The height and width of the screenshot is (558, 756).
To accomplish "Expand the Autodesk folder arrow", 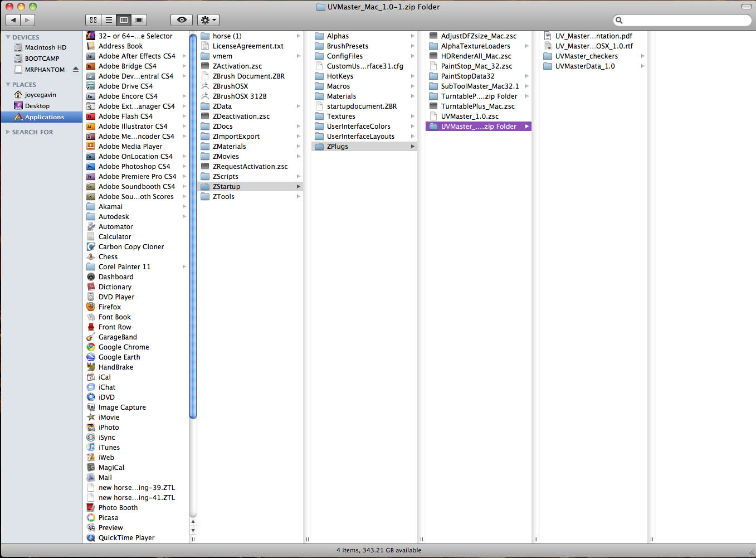I will tap(184, 217).
